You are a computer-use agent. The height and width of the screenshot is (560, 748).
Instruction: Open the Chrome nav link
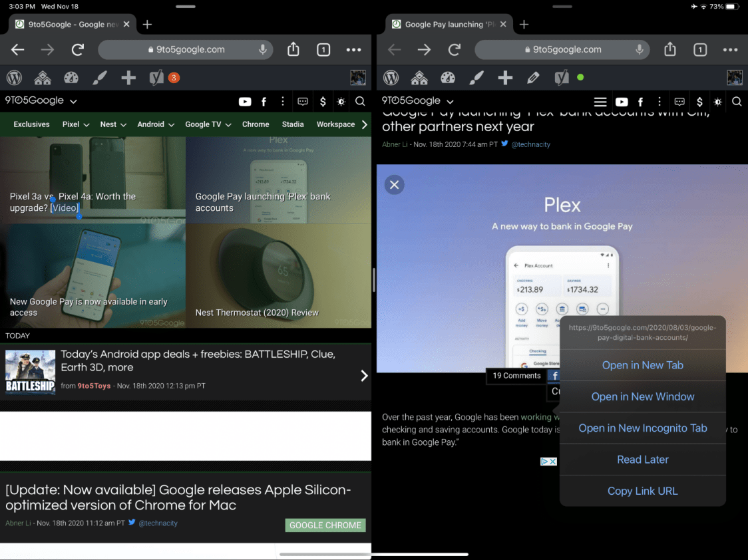256,124
